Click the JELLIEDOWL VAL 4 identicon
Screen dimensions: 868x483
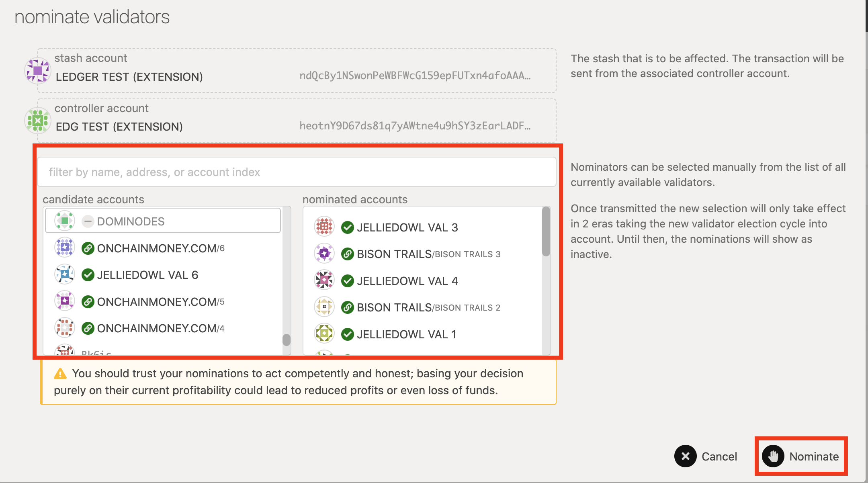point(324,280)
